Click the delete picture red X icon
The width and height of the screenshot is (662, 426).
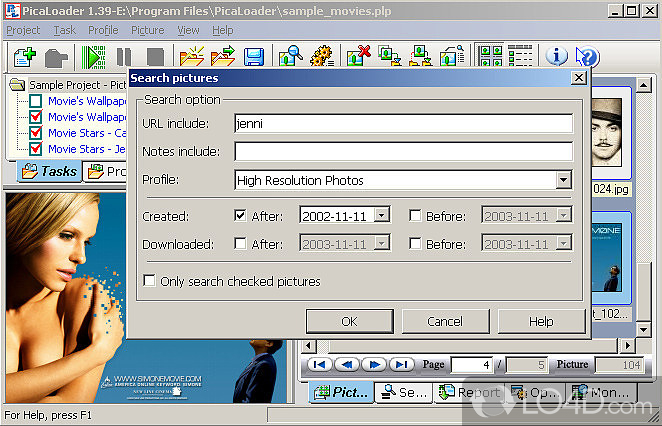pyautogui.click(x=359, y=56)
